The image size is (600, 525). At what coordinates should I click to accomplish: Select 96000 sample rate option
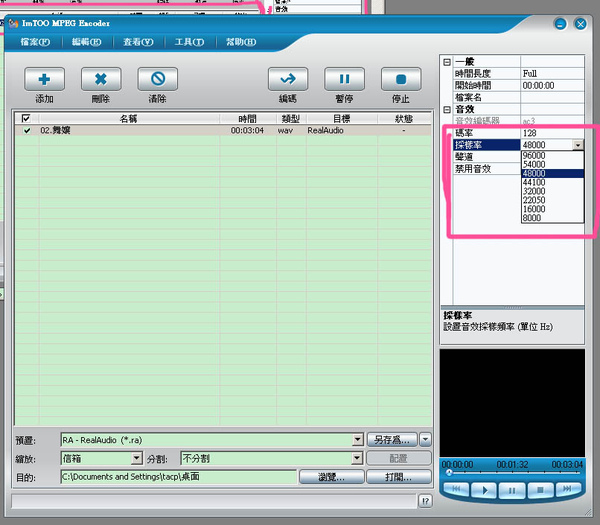coord(553,155)
